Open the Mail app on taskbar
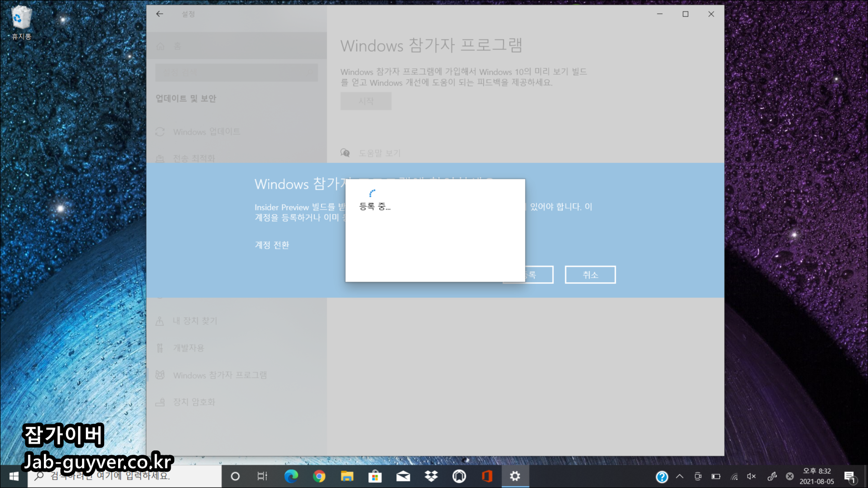This screenshot has height=488, width=868. pos(403,476)
